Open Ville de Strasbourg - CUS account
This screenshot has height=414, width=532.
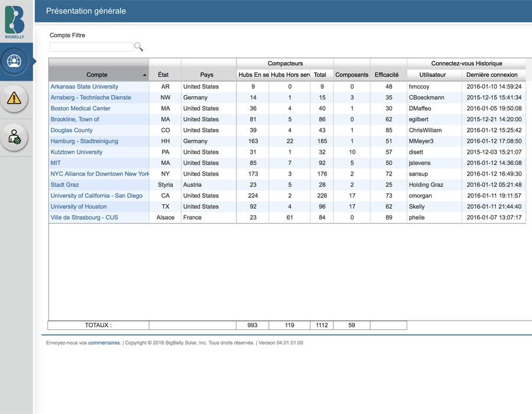(85, 218)
